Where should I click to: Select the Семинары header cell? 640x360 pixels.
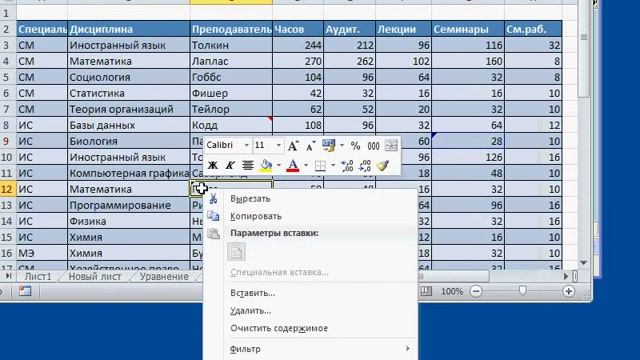coord(468,29)
